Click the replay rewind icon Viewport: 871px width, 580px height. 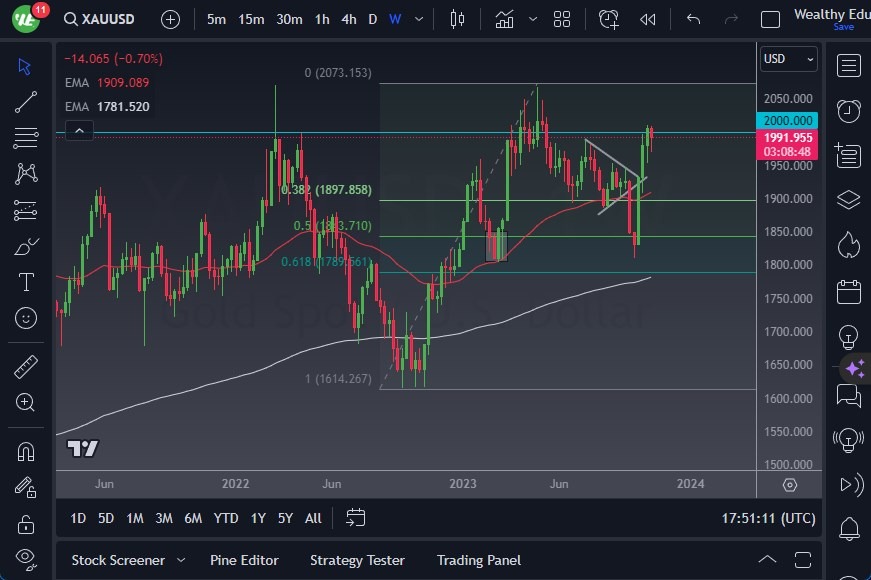(648, 19)
